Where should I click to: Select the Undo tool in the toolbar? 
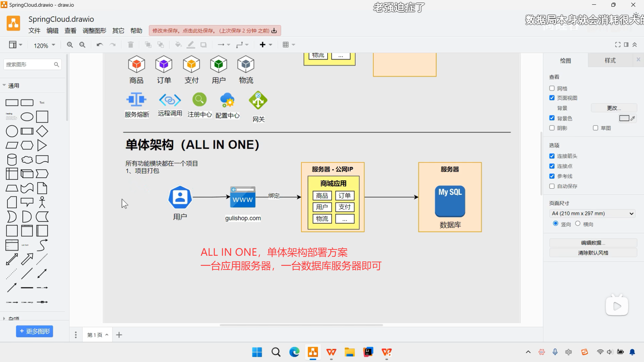tap(99, 44)
